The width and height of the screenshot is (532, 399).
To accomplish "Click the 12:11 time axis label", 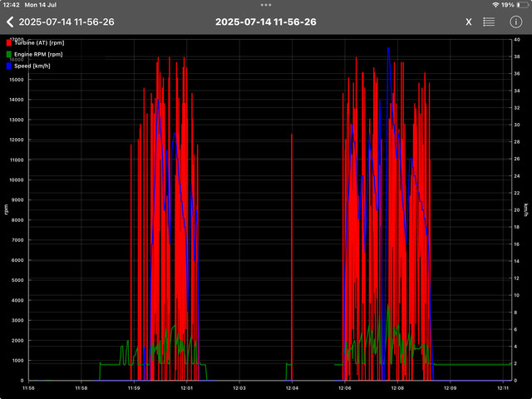I will click(505, 388).
